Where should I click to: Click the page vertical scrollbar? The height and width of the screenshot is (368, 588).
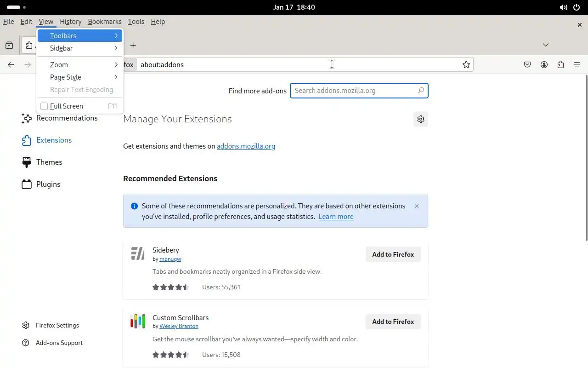[x=586, y=158]
